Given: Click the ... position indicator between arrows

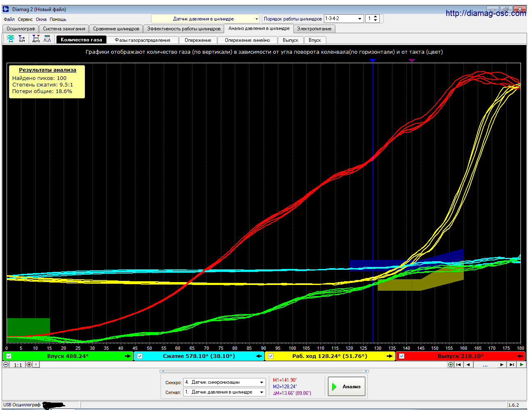Looking at the screenshot, I should click(x=485, y=364).
